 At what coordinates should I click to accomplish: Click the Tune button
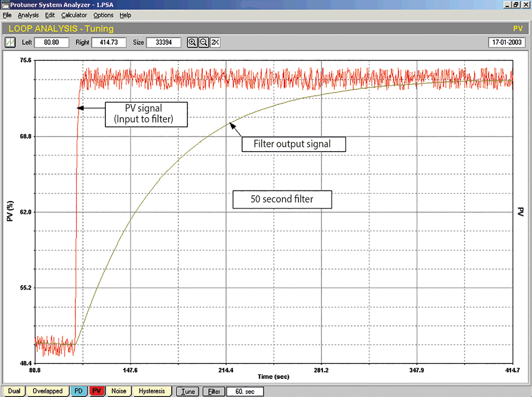[188, 392]
